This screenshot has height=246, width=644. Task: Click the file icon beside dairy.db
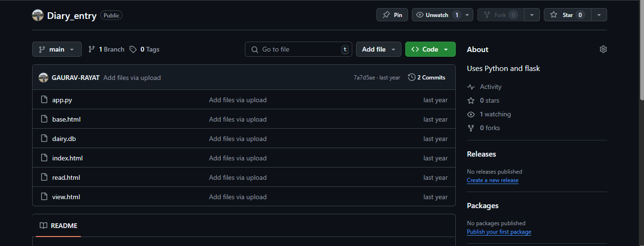pos(44,139)
